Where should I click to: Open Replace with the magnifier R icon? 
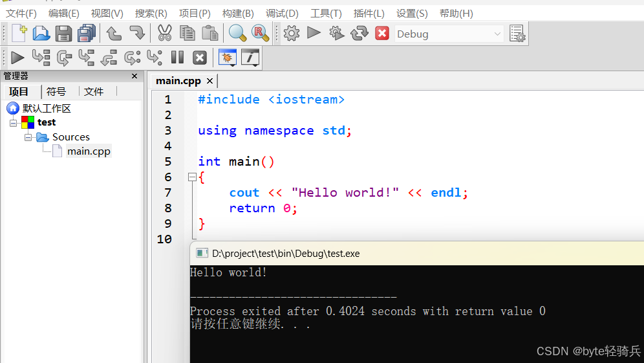(x=260, y=33)
